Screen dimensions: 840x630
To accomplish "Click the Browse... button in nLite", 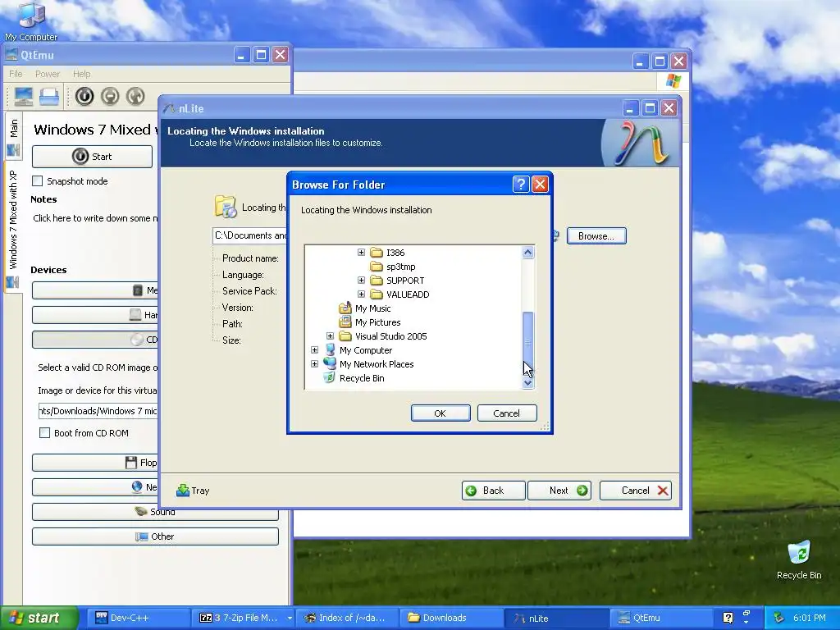I will (x=596, y=235).
